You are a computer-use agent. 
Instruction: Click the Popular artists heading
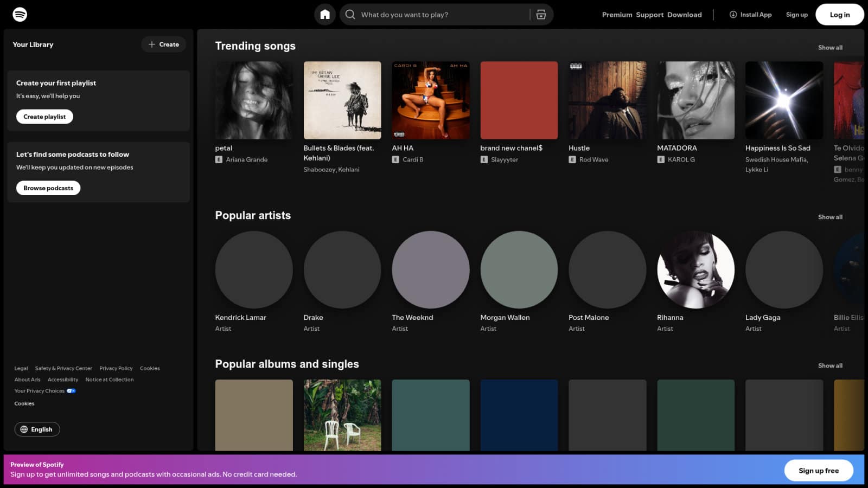click(253, 215)
